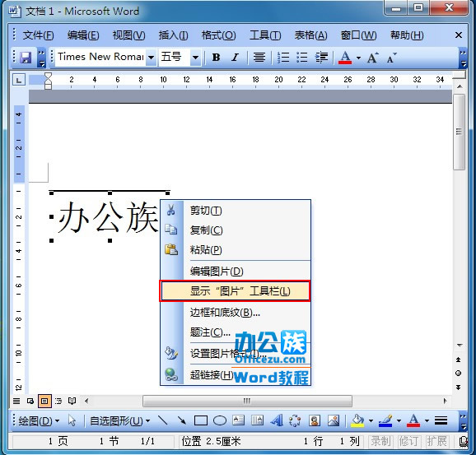Switch to Outline view icon

(58, 401)
